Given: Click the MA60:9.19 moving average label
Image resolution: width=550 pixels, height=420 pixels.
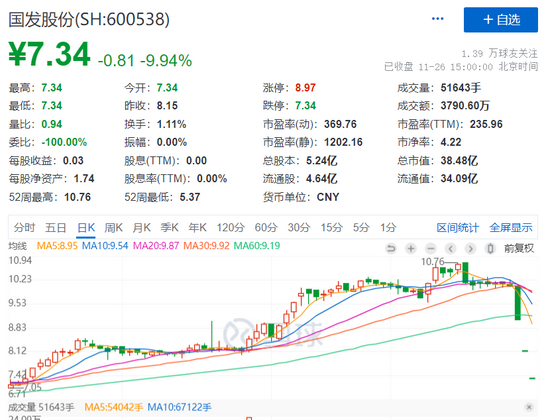Looking at the screenshot, I should click(x=257, y=246).
